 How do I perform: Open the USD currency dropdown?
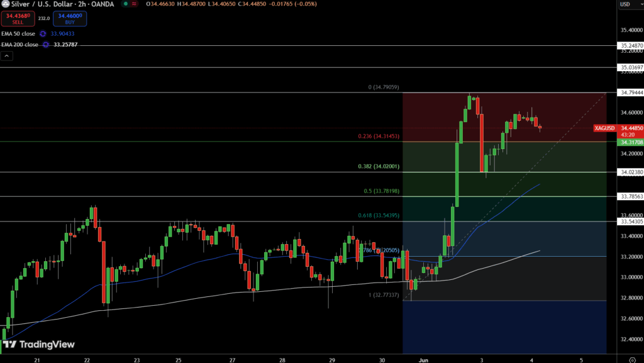pyautogui.click(x=627, y=4)
